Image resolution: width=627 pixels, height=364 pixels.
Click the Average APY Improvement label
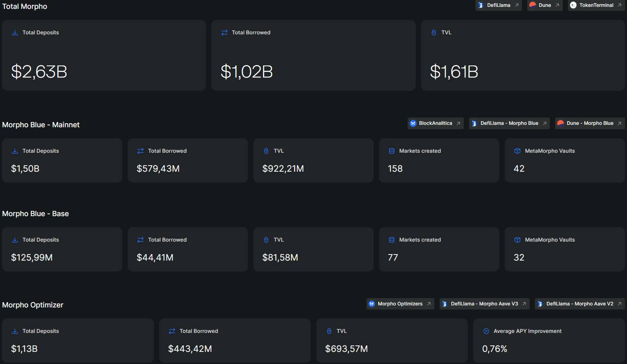[x=527, y=331]
